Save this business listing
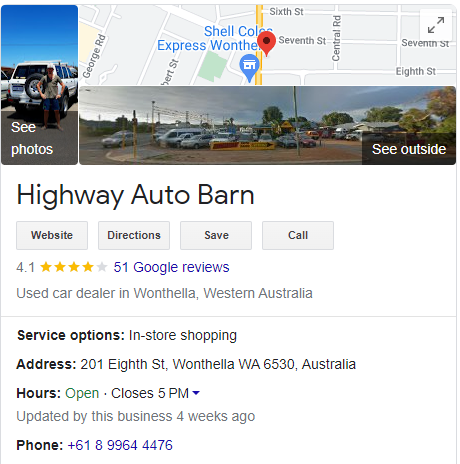 pos(216,235)
